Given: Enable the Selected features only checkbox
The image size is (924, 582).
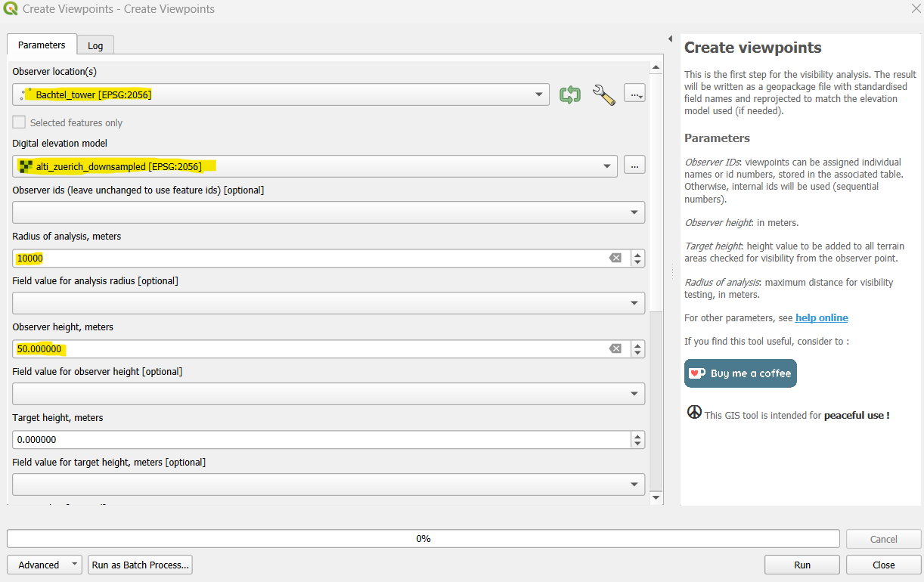Looking at the screenshot, I should (x=18, y=122).
